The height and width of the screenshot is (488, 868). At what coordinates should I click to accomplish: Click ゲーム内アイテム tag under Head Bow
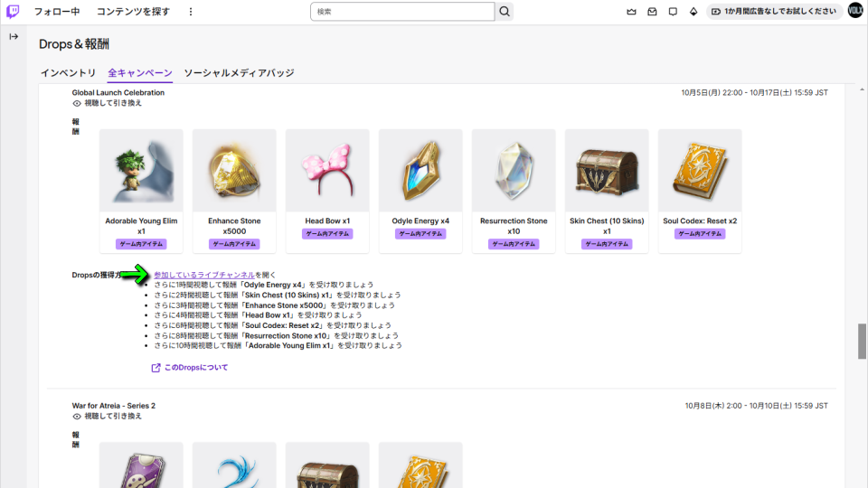coord(327,234)
